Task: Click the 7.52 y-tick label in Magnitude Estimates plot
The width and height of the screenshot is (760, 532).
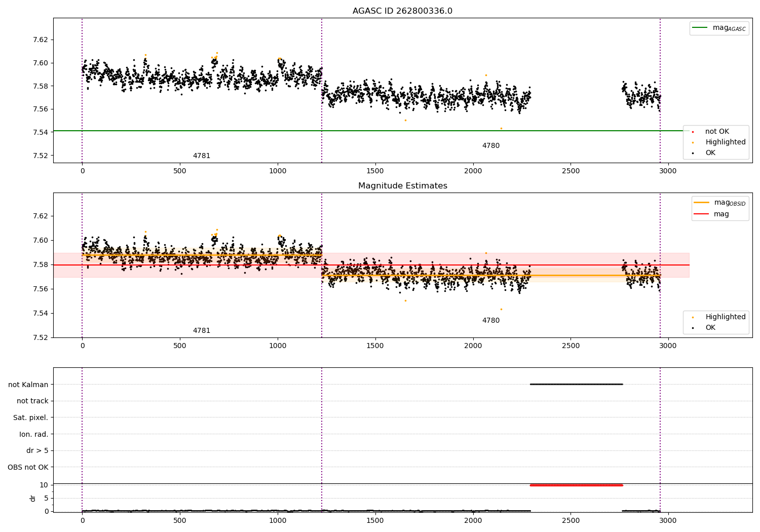Action: coord(41,338)
